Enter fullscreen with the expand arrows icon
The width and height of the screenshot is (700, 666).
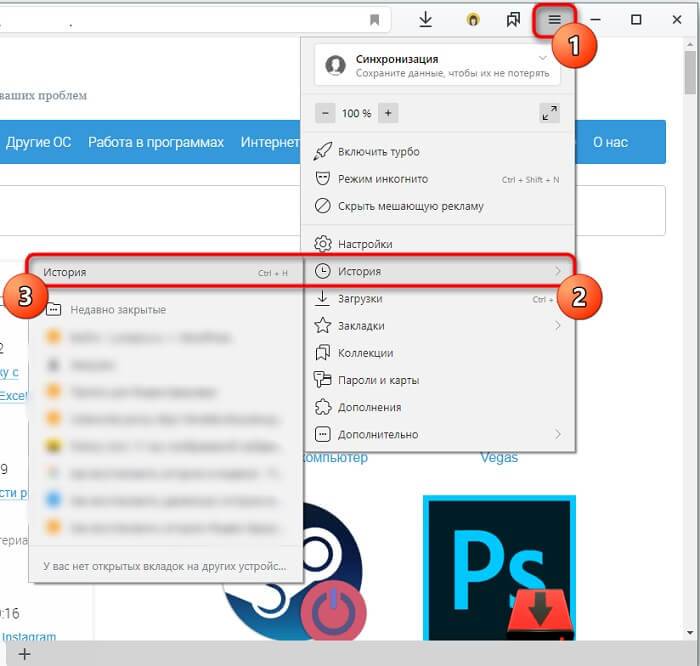pos(549,113)
